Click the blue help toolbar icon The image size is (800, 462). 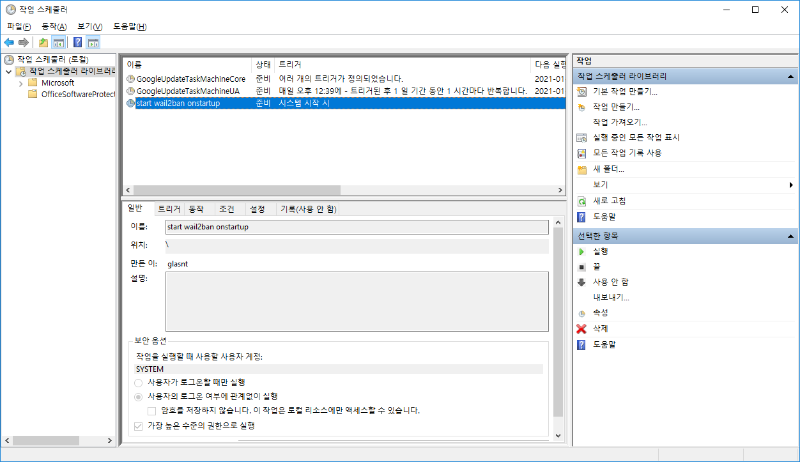77,43
